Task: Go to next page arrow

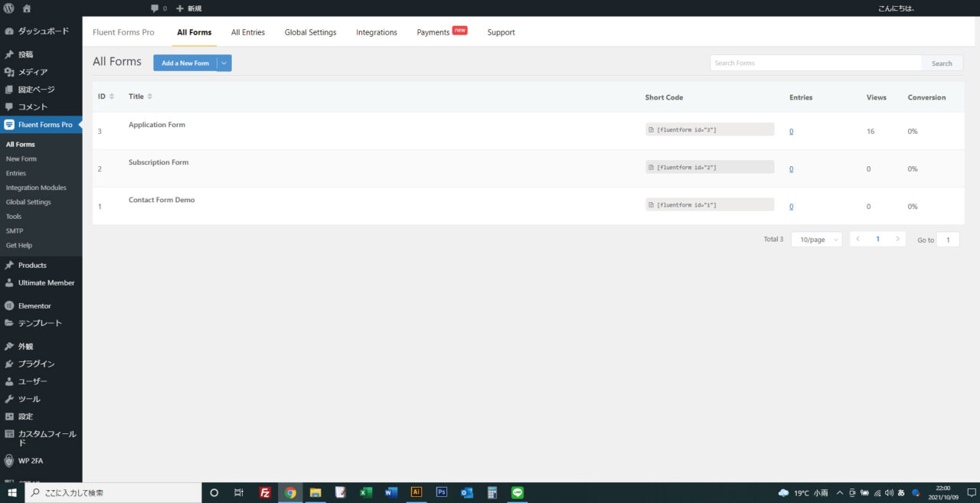Action: tap(897, 239)
